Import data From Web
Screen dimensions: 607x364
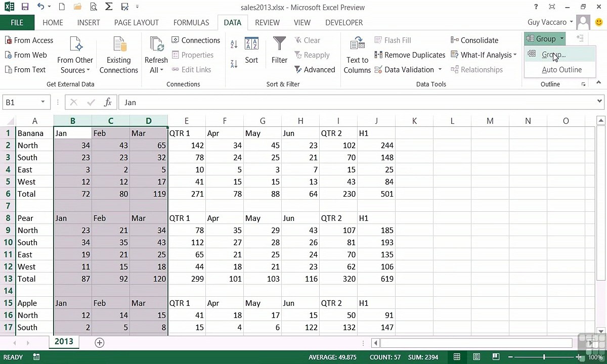(x=26, y=55)
